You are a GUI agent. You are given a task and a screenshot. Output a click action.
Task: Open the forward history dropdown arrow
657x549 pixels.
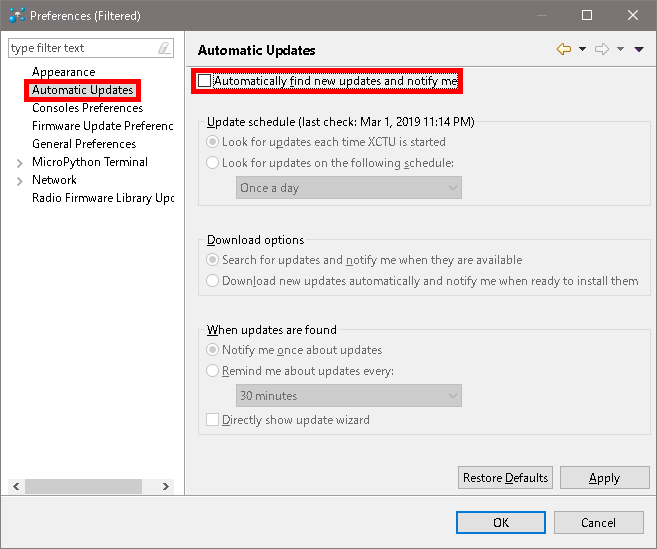pos(620,49)
